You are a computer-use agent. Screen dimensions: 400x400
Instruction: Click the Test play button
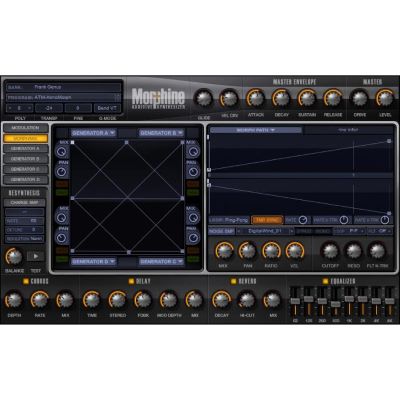coord(36,256)
